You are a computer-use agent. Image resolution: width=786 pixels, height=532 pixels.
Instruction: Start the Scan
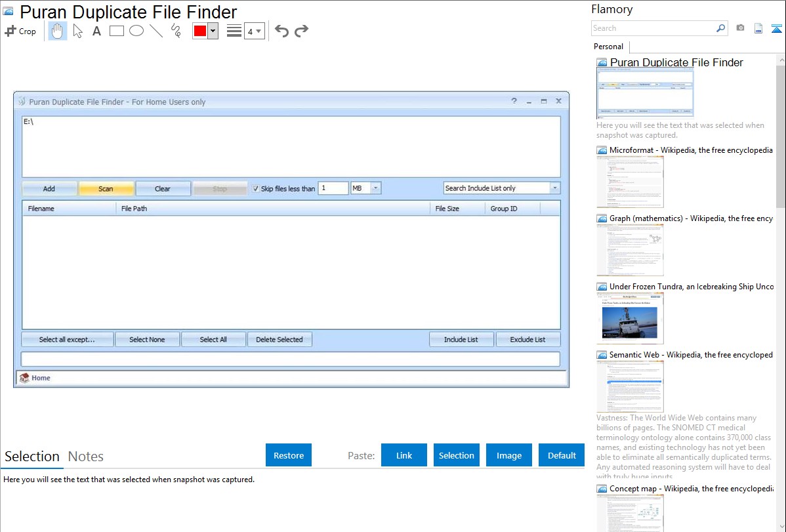pyautogui.click(x=106, y=188)
